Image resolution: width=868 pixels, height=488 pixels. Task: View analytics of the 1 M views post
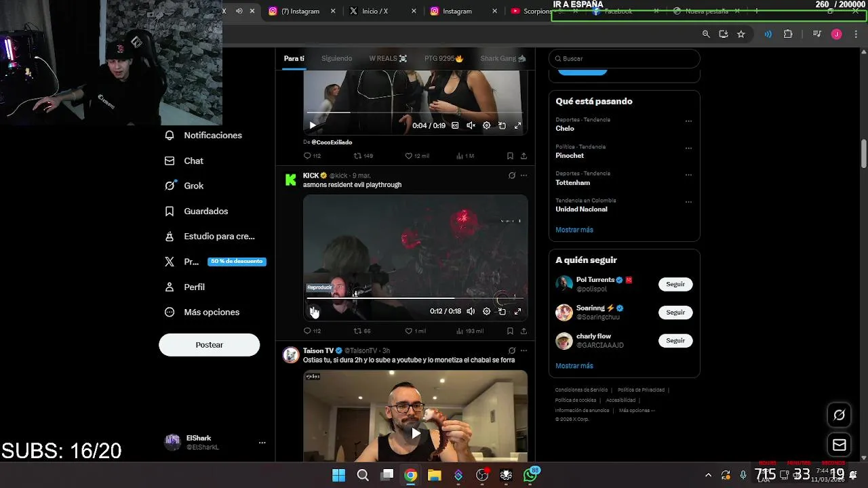pyautogui.click(x=465, y=156)
